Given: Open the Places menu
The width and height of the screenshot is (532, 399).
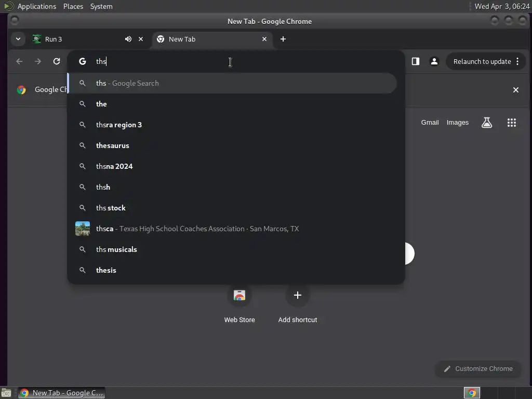Looking at the screenshot, I should click(73, 6).
